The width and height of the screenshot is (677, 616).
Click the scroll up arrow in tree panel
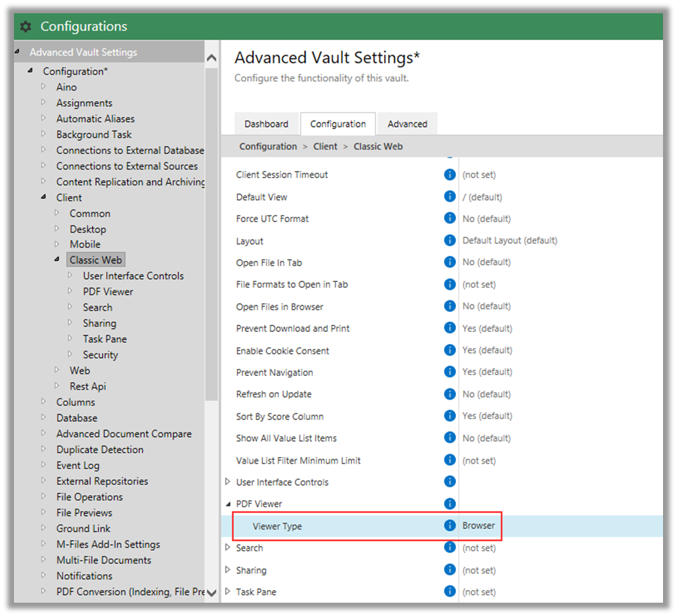(x=212, y=58)
